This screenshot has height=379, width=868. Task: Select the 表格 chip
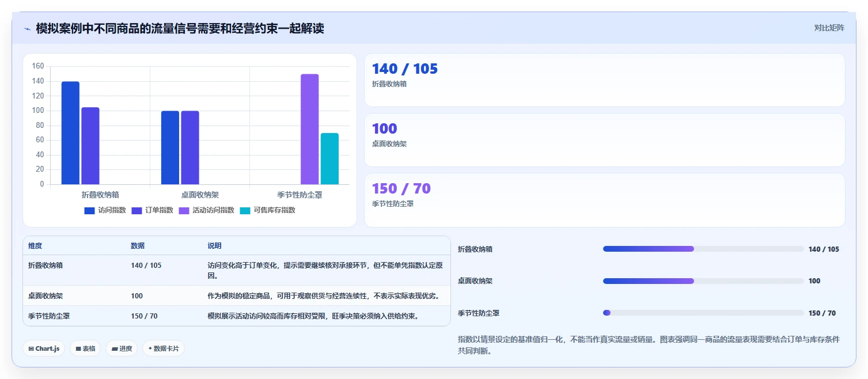(85, 348)
